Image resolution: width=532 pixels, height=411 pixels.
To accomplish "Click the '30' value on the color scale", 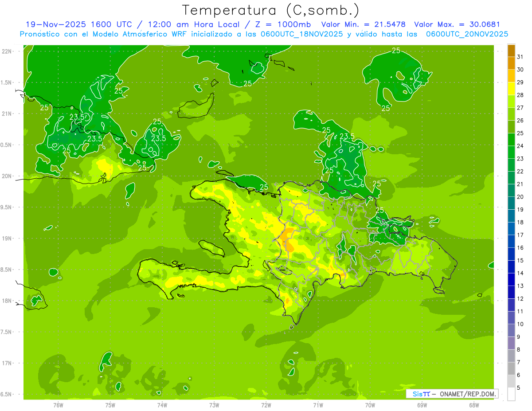I will tap(520, 70).
